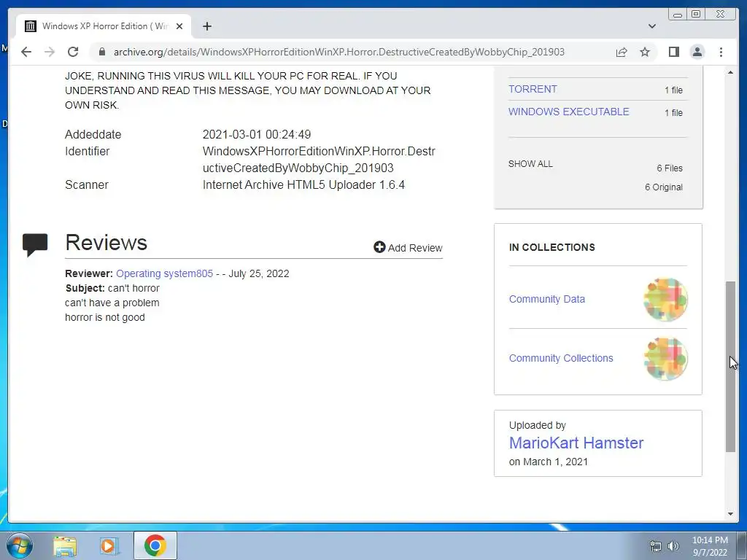Click the Chrome taskbar icon
The image size is (747, 560).
(155, 545)
